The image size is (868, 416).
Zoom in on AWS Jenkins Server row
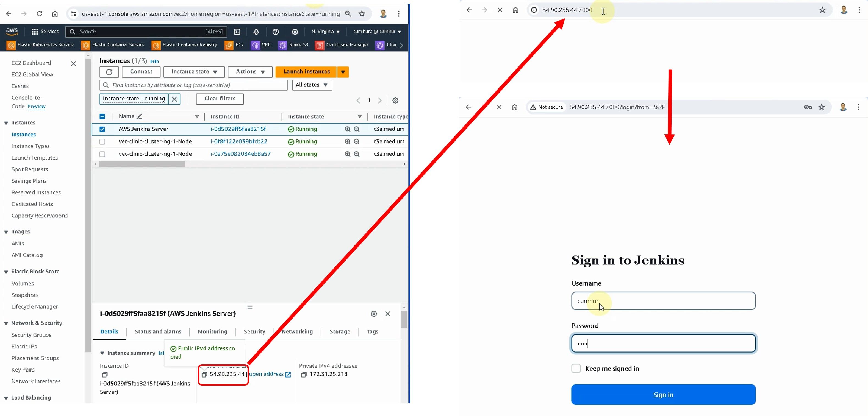[347, 129]
